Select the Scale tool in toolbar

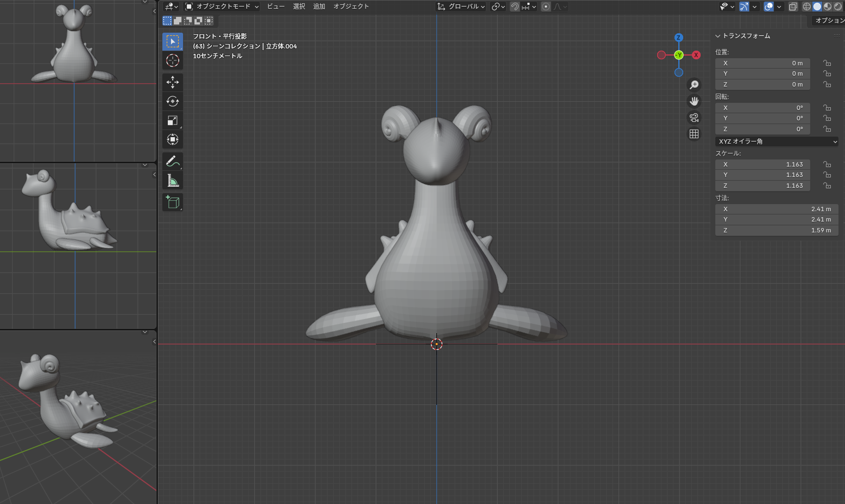click(x=173, y=120)
